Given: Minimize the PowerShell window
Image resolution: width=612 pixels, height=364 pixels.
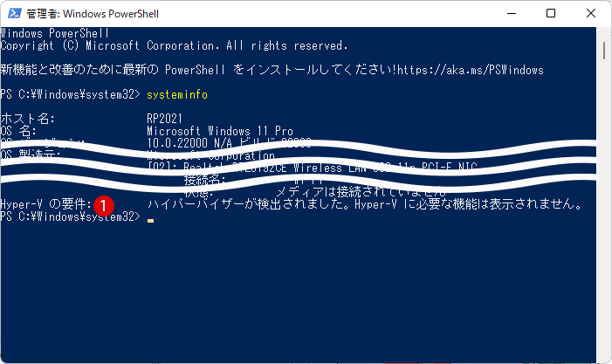Looking at the screenshot, I should (512, 13).
